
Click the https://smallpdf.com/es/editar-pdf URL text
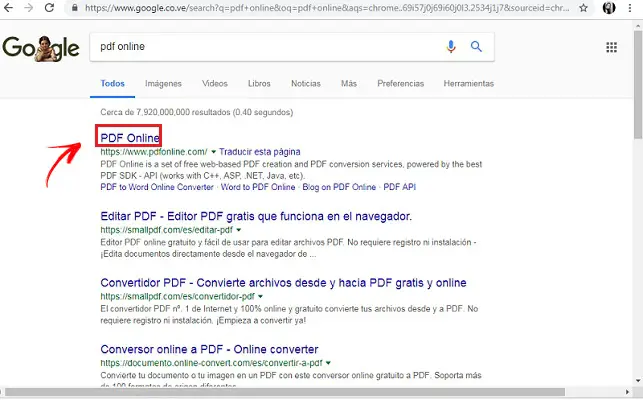point(166,230)
